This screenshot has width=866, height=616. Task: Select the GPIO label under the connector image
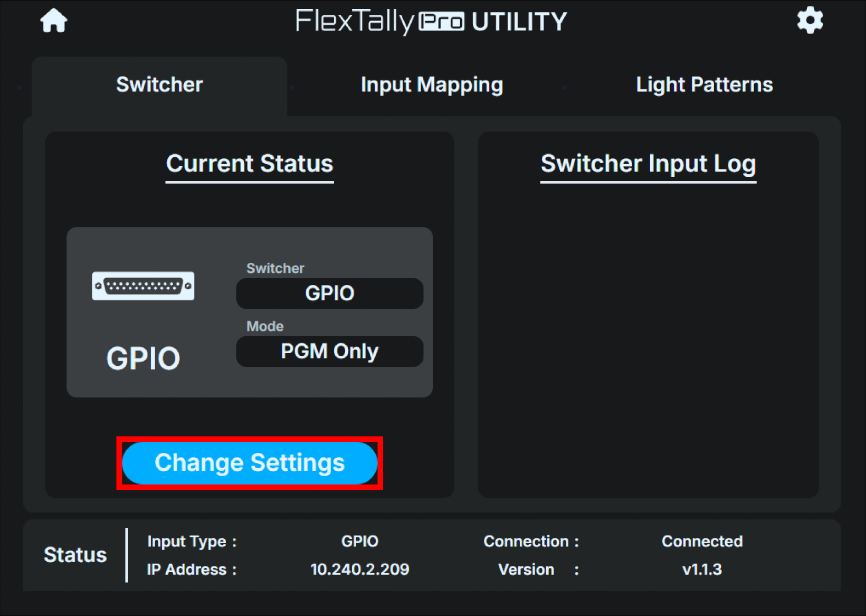[x=142, y=357]
